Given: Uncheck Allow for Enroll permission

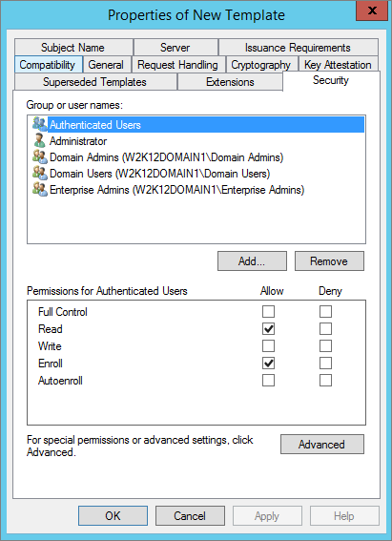Looking at the screenshot, I should tap(268, 364).
